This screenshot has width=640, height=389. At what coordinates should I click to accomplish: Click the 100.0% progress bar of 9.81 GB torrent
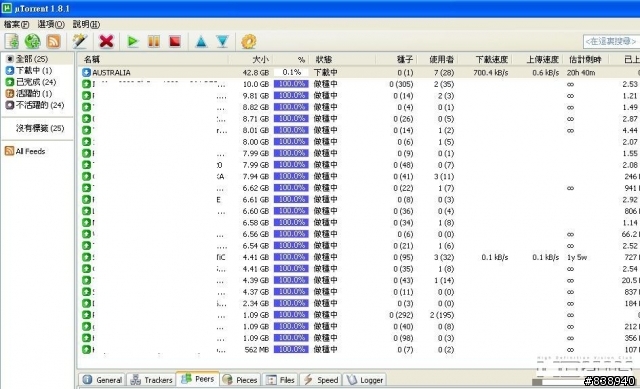(x=291, y=95)
